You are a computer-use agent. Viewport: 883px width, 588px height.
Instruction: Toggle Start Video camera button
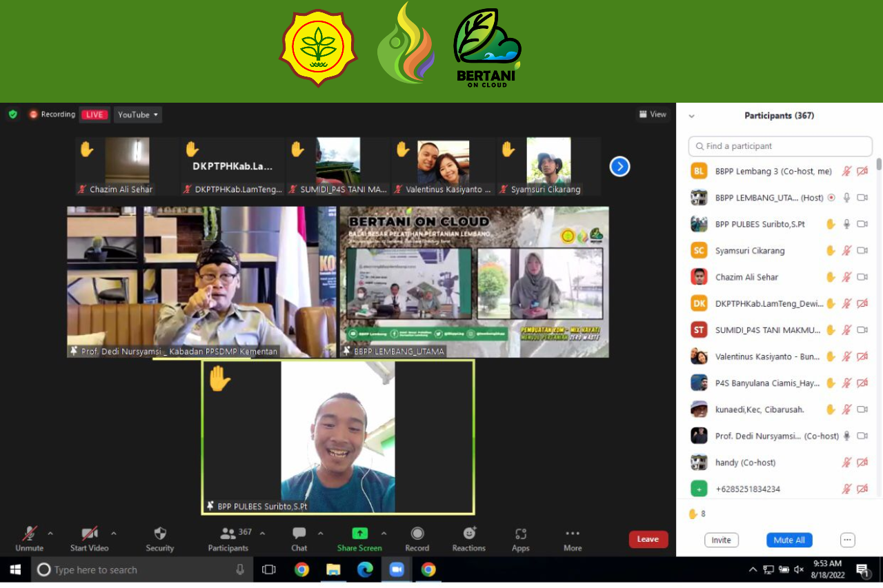point(89,534)
